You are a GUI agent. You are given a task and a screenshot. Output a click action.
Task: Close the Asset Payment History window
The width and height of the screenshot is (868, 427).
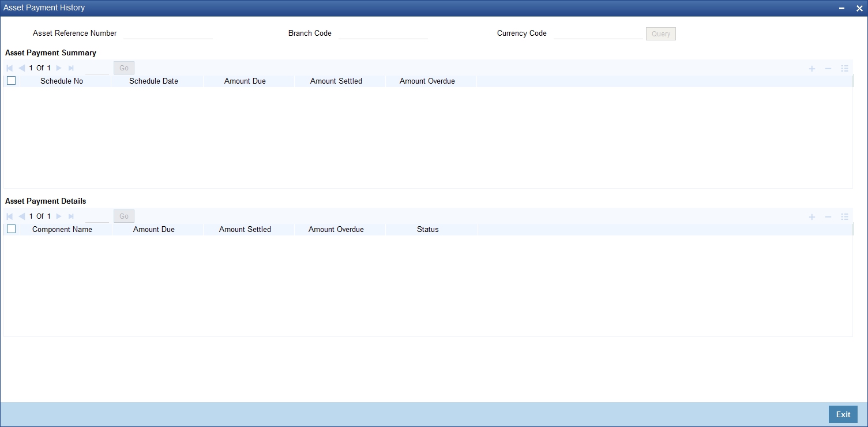859,8
